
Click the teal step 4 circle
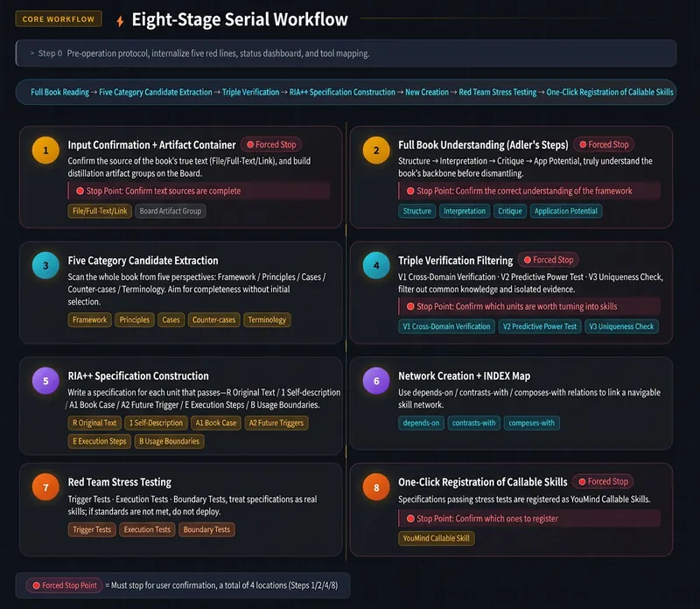(376, 266)
